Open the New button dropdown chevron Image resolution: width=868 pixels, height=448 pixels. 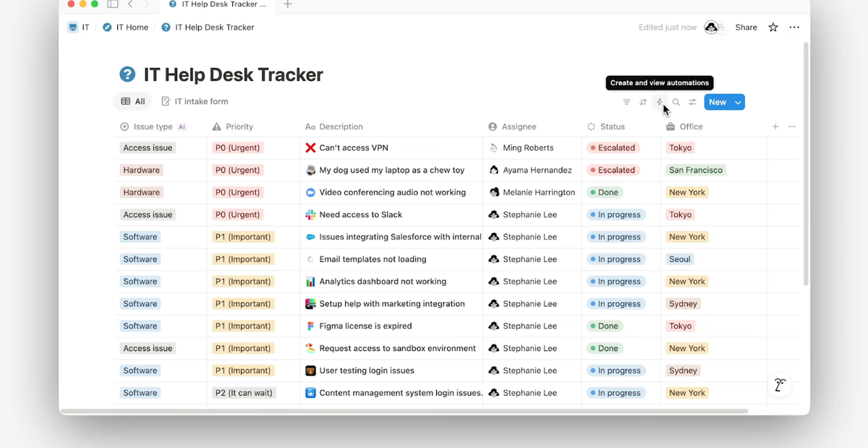(x=737, y=102)
